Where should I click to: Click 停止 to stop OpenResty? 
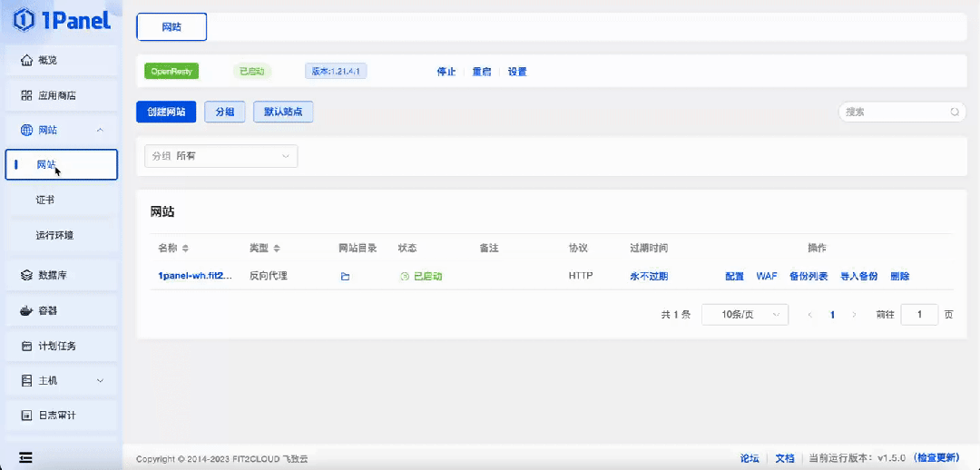(x=446, y=72)
